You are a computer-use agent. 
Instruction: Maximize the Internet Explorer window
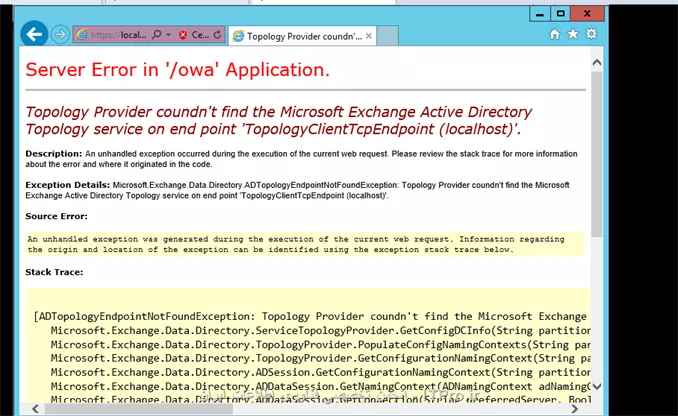(x=560, y=14)
